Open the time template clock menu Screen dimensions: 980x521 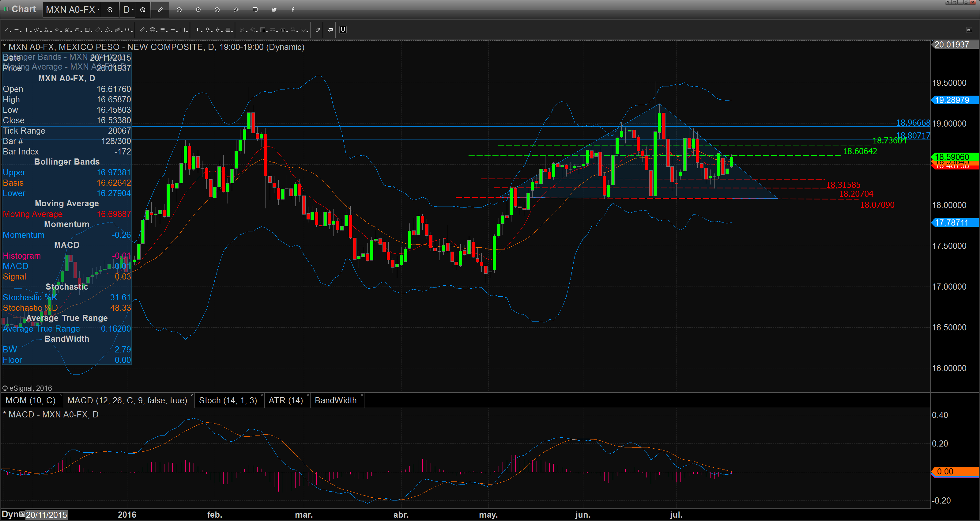143,10
